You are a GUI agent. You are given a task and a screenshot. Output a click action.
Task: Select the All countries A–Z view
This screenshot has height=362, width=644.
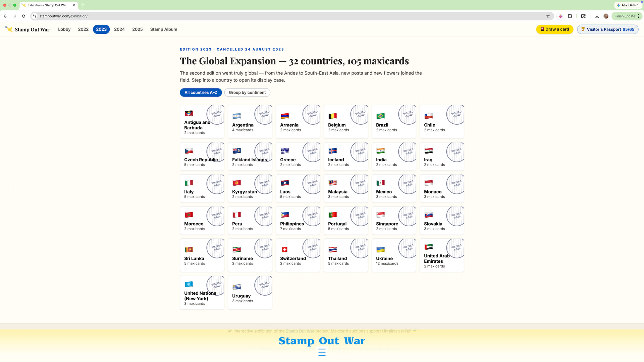pos(201,93)
